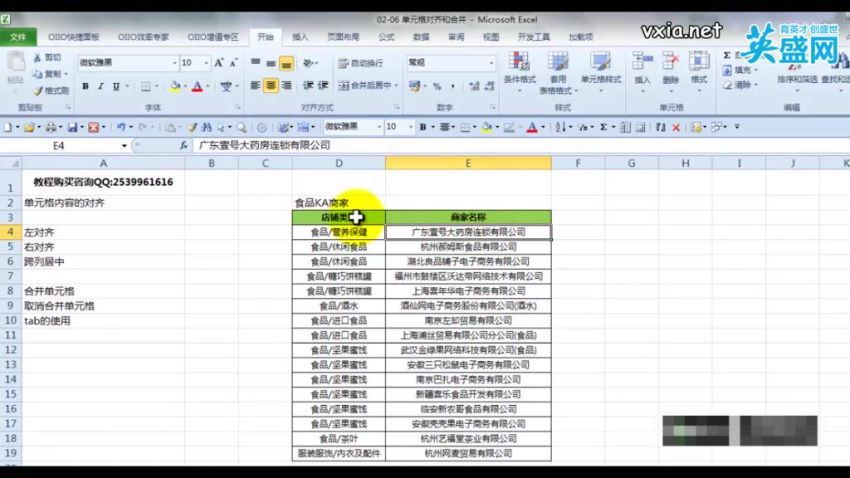This screenshot has height=478, width=850.
Task: Toggle Bold in the Font group
Action: pos(85,86)
